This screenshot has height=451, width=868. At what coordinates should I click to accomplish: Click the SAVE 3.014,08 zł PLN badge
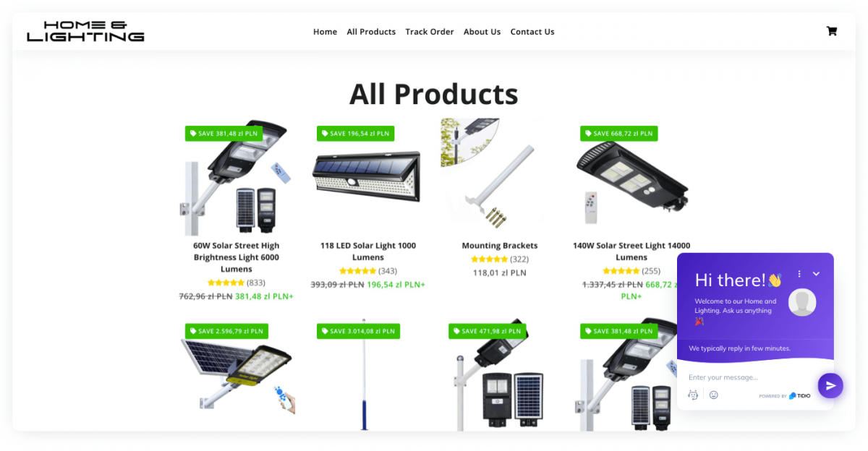coord(359,331)
